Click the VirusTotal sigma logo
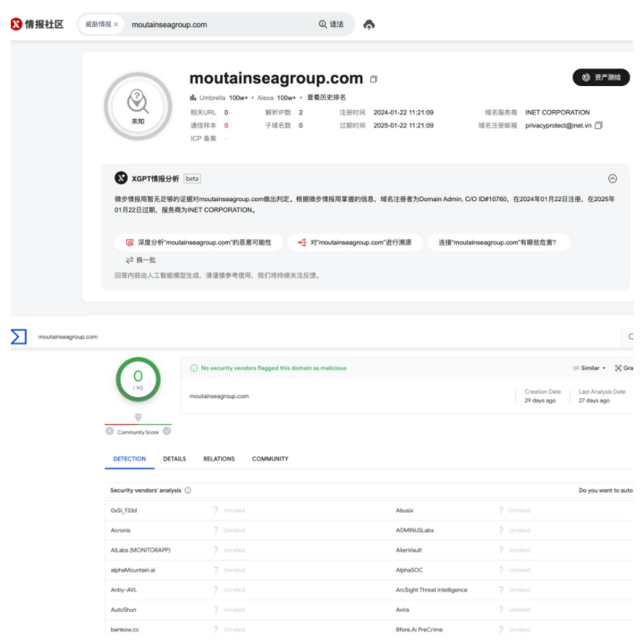644x644 pixels. click(x=18, y=336)
